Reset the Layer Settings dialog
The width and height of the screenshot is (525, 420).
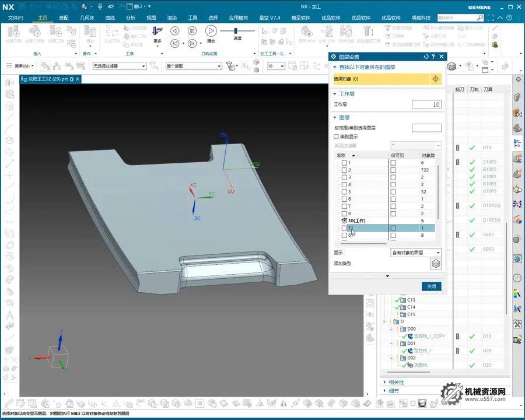coord(426,57)
